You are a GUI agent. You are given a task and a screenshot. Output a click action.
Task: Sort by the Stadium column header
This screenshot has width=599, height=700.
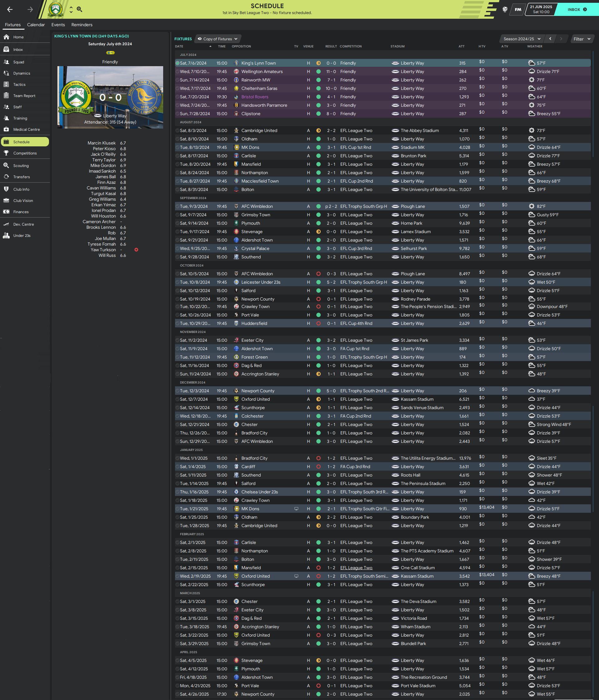click(397, 46)
